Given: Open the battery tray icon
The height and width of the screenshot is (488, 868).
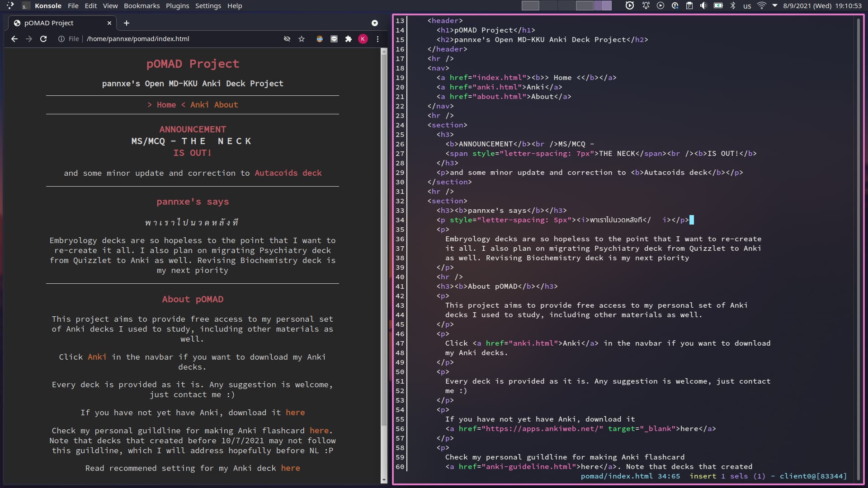Looking at the screenshot, I should click(718, 5).
